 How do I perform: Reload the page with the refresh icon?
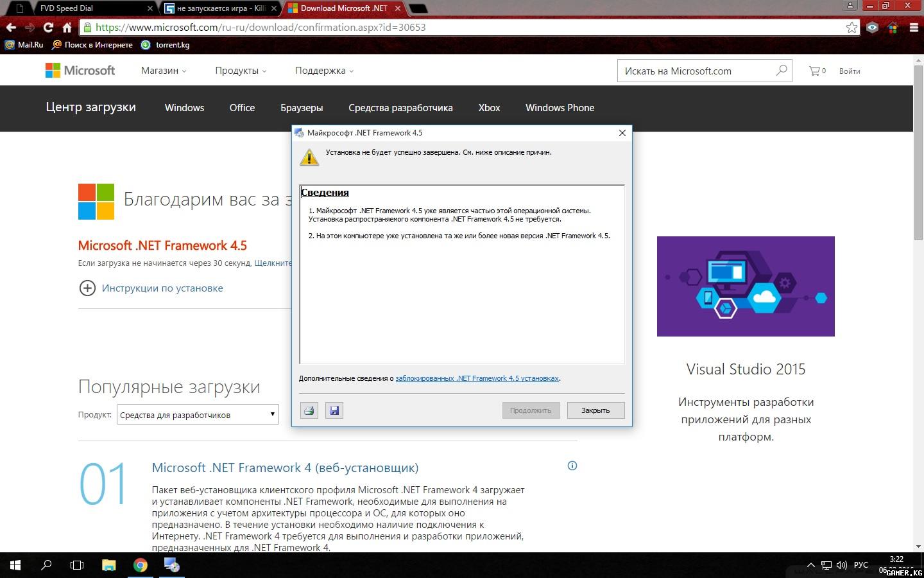(48, 28)
